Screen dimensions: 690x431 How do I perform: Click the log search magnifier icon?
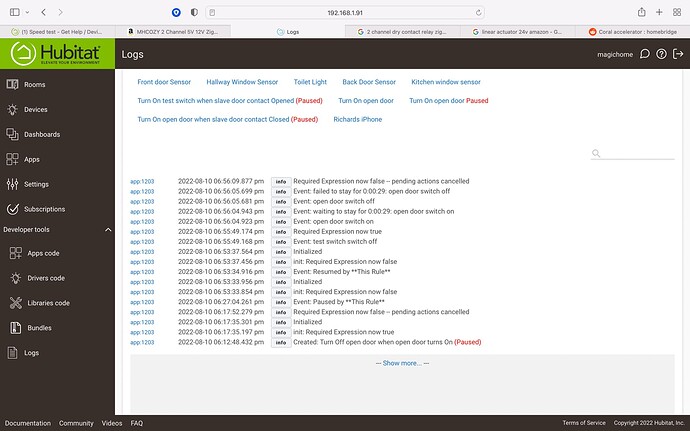coord(596,153)
